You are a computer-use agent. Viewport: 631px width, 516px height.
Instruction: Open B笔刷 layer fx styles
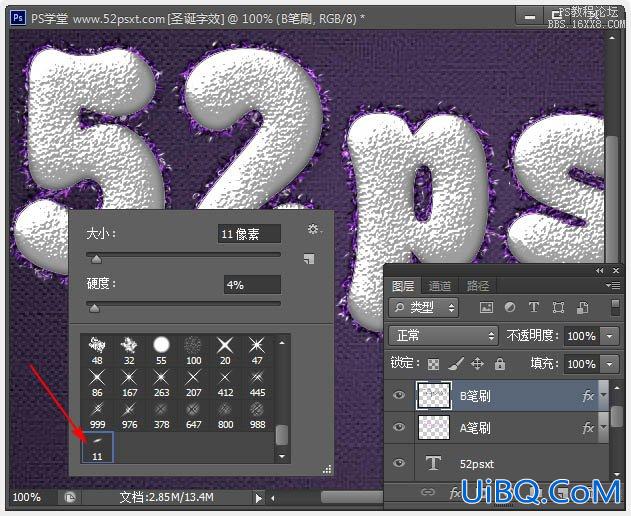point(588,396)
